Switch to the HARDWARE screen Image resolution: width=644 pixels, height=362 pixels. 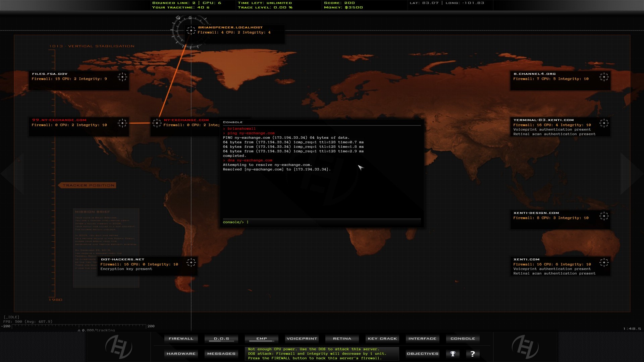pos(181,354)
